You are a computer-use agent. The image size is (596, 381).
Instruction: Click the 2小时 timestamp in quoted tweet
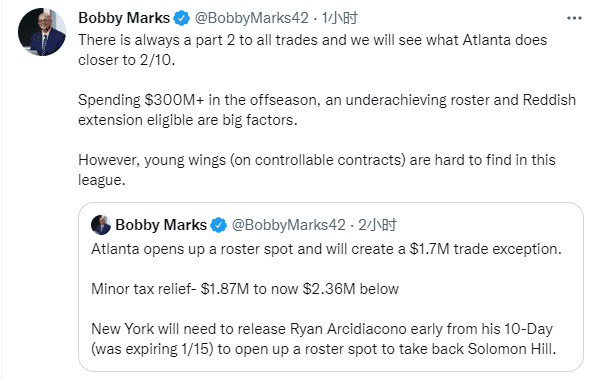[377, 225]
